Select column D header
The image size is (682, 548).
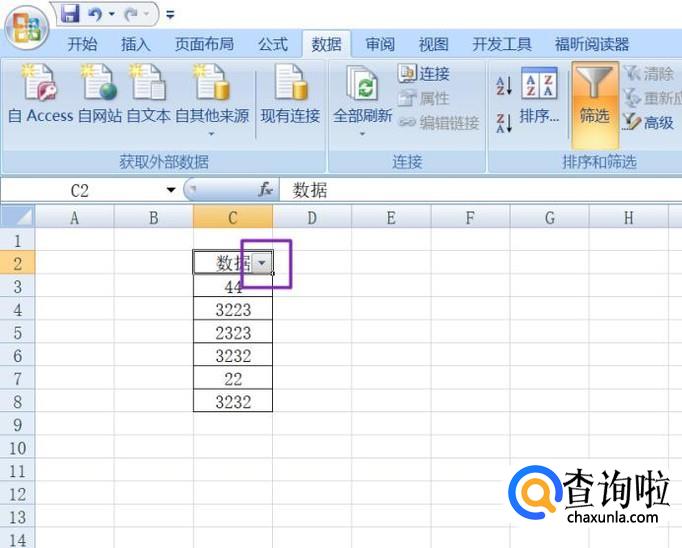click(x=312, y=217)
